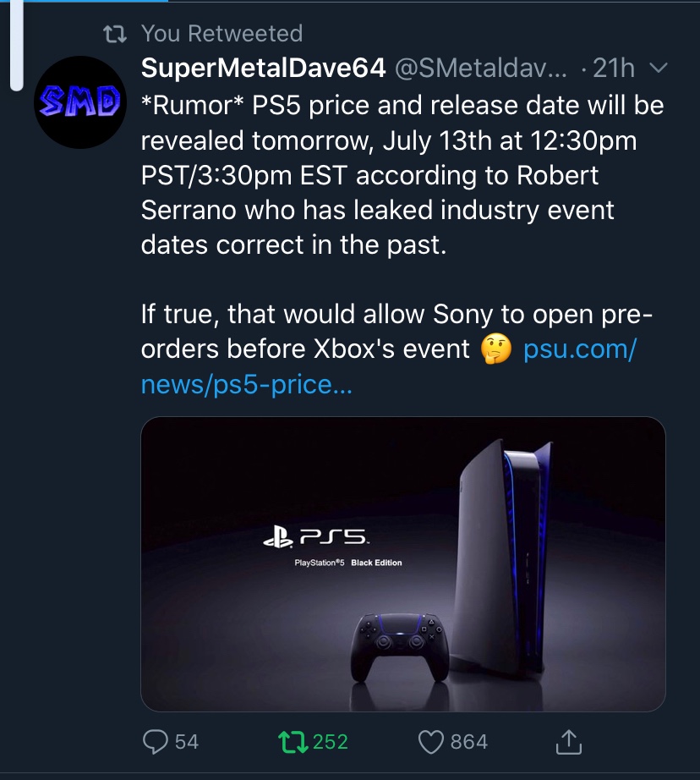Reply to SuperMetalDave64's tweet via speech bubble
The height and width of the screenshot is (780, 700).
tap(156, 742)
